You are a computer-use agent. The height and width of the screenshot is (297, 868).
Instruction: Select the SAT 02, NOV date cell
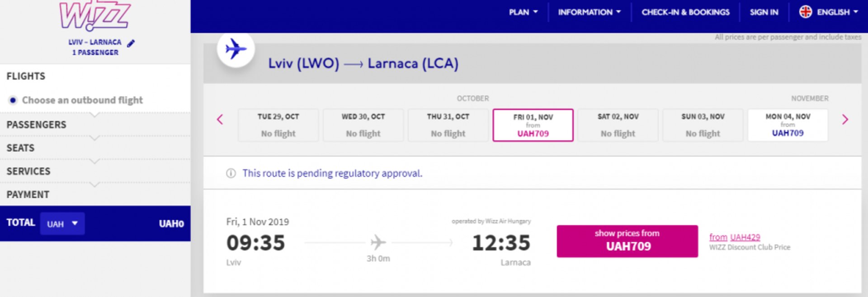618,125
